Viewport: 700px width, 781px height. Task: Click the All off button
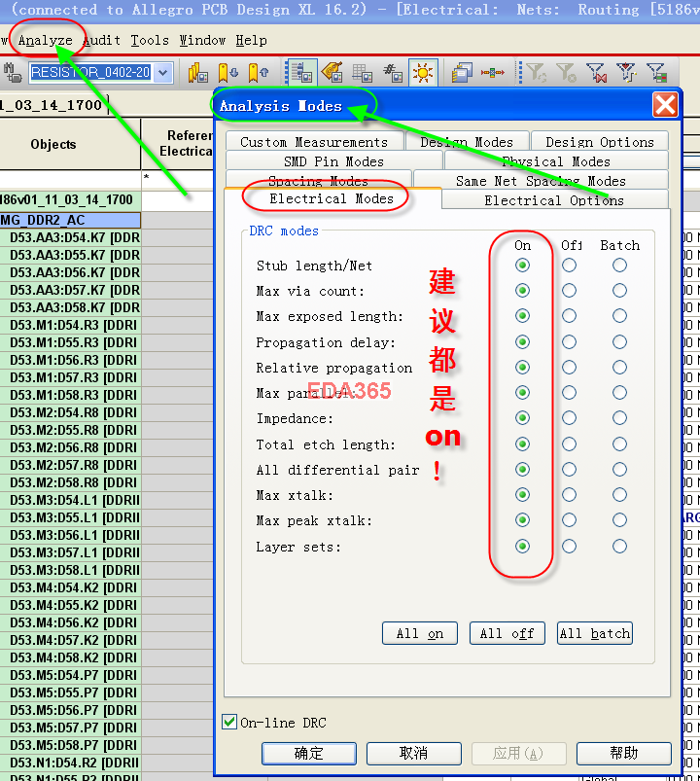pyautogui.click(x=507, y=633)
